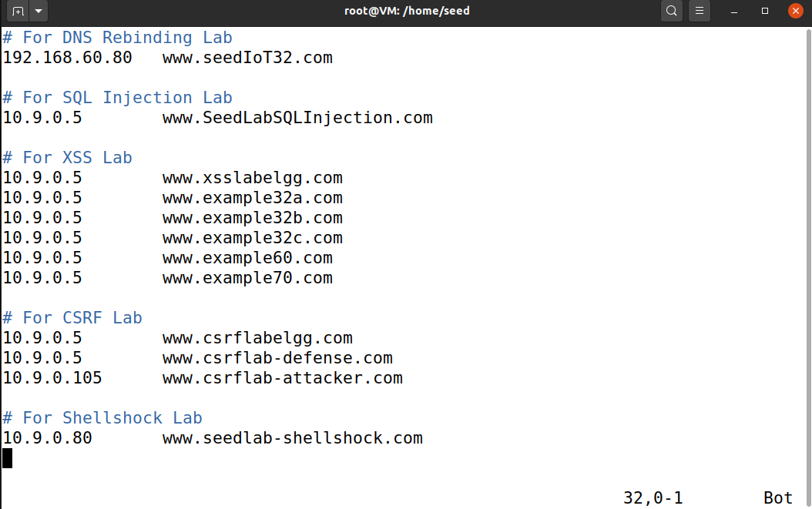Maximize the terminal window

click(765, 11)
